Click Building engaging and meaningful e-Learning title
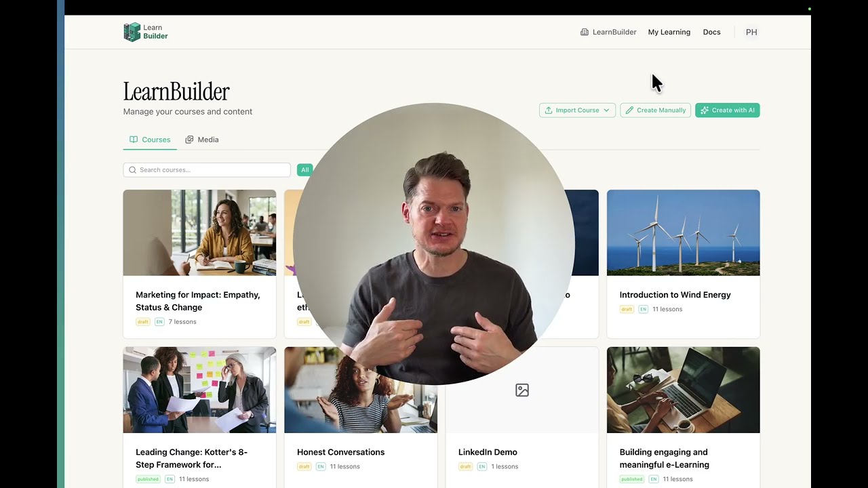The height and width of the screenshot is (488, 868). click(665, 458)
